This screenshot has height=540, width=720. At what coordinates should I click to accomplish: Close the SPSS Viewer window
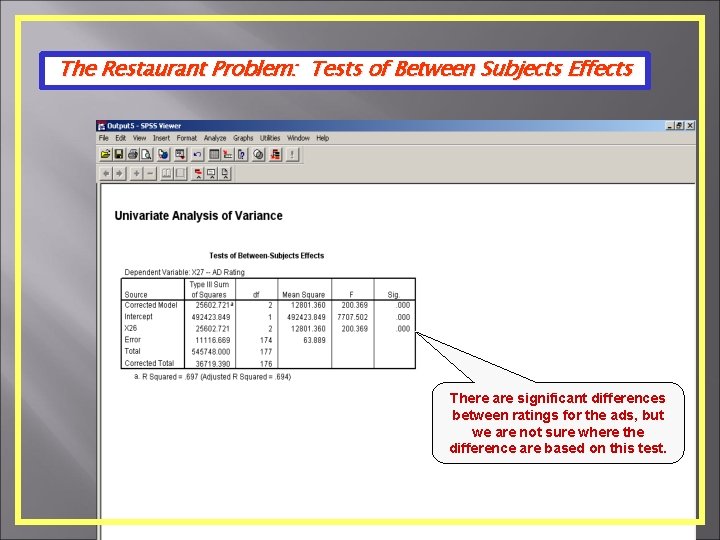pyautogui.click(x=690, y=126)
